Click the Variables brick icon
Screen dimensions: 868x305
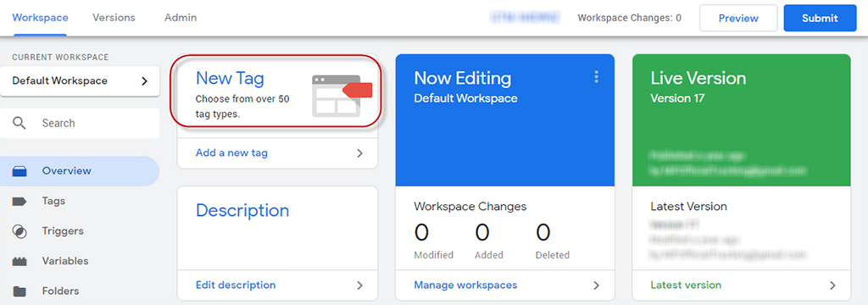click(x=19, y=262)
